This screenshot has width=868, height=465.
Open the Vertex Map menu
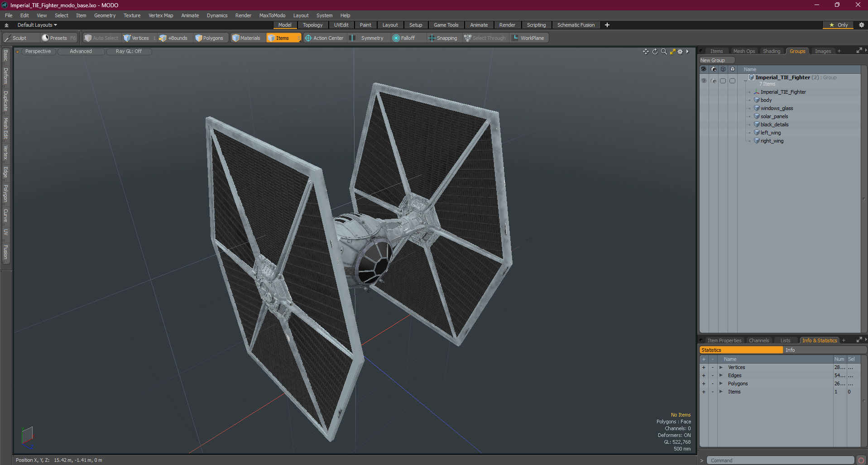tap(161, 15)
